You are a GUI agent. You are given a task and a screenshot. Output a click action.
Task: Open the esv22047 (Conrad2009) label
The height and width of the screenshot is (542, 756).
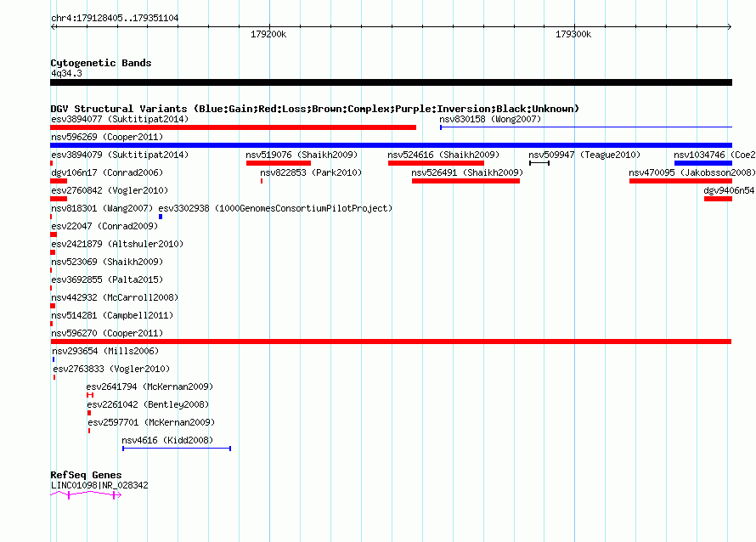point(104,226)
